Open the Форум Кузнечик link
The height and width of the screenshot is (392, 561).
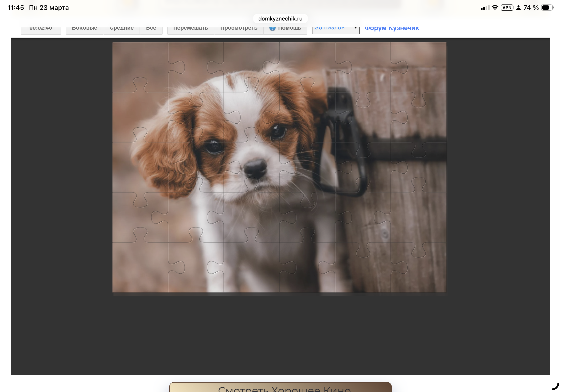pos(392,28)
